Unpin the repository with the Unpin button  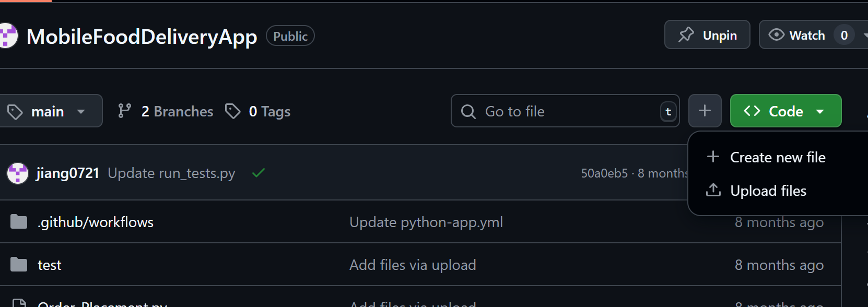[x=707, y=35]
